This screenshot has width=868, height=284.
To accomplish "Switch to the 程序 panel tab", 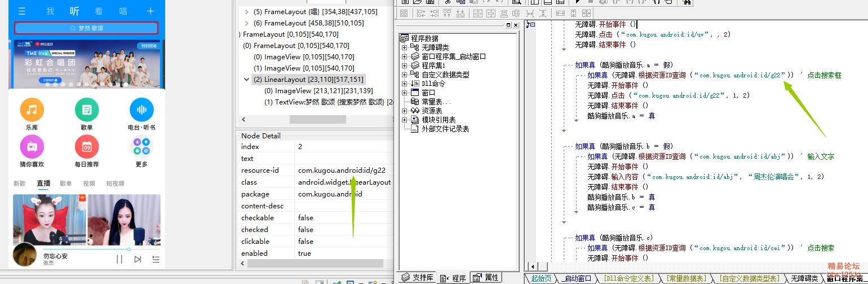I will tap(454, 278).
